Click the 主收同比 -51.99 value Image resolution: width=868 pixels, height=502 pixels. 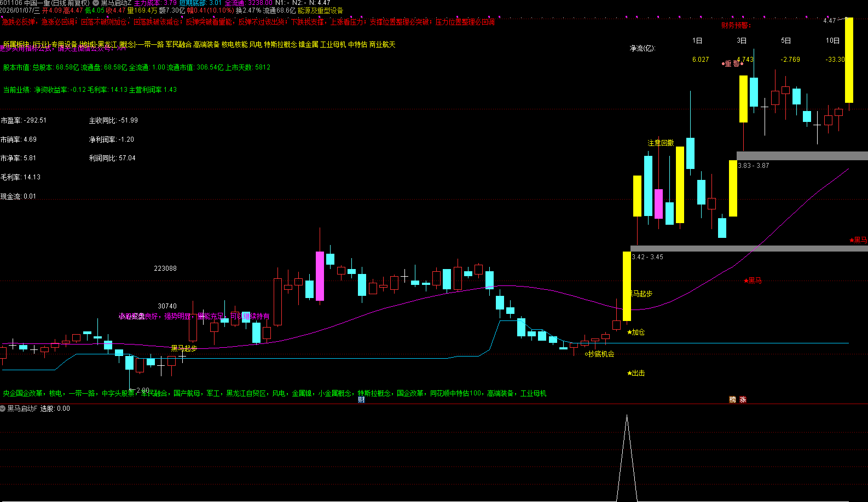[114, 120]
